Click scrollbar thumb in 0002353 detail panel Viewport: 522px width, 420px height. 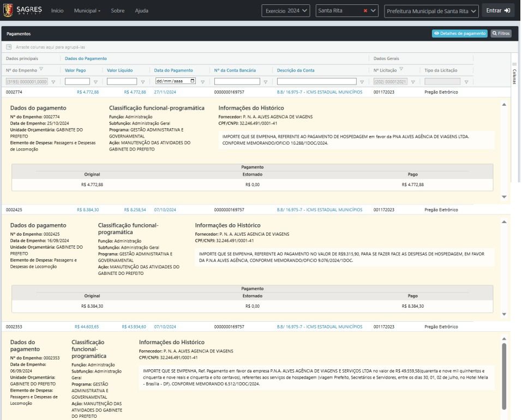[x=504, y=376]
